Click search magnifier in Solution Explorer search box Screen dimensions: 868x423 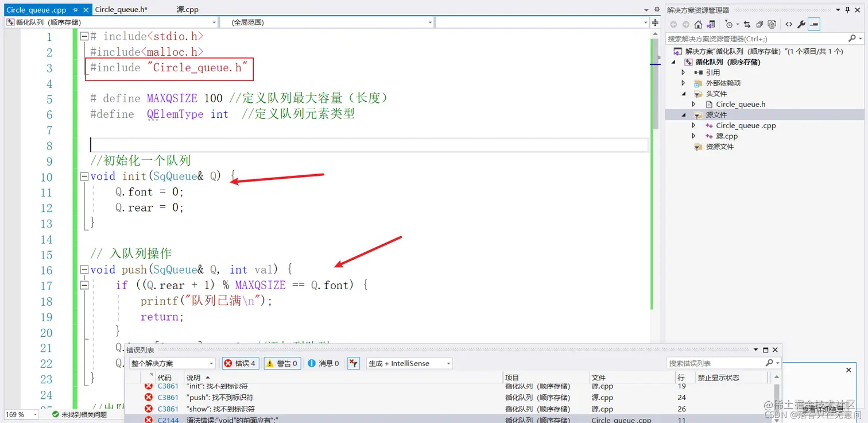point(852,39)
